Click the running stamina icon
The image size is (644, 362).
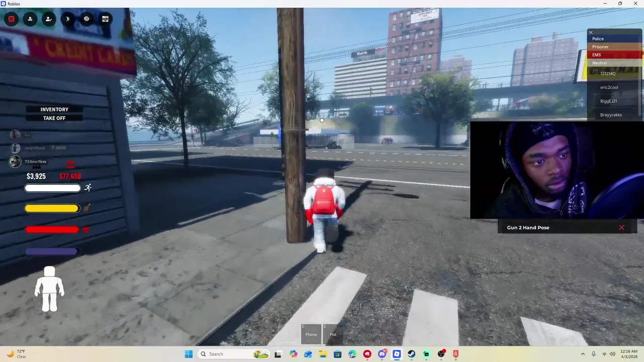(x=88, y=188)
